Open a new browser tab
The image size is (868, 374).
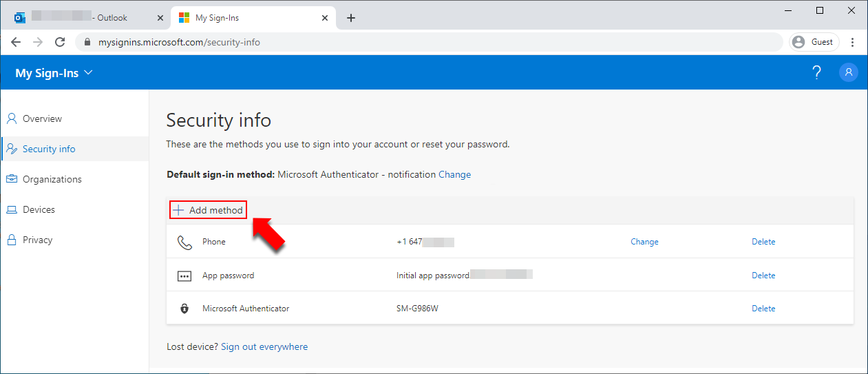click(x=351, y=18)
